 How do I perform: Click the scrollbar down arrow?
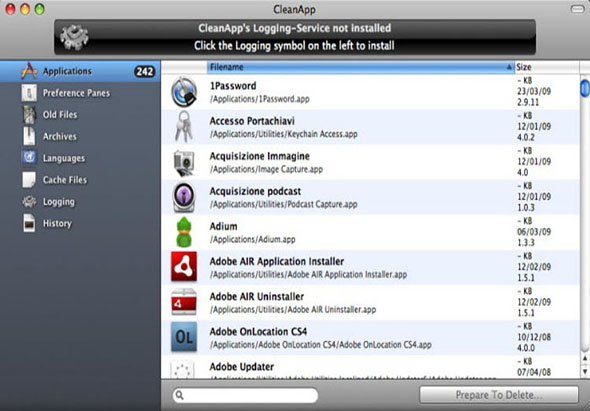tap(585, 371)
